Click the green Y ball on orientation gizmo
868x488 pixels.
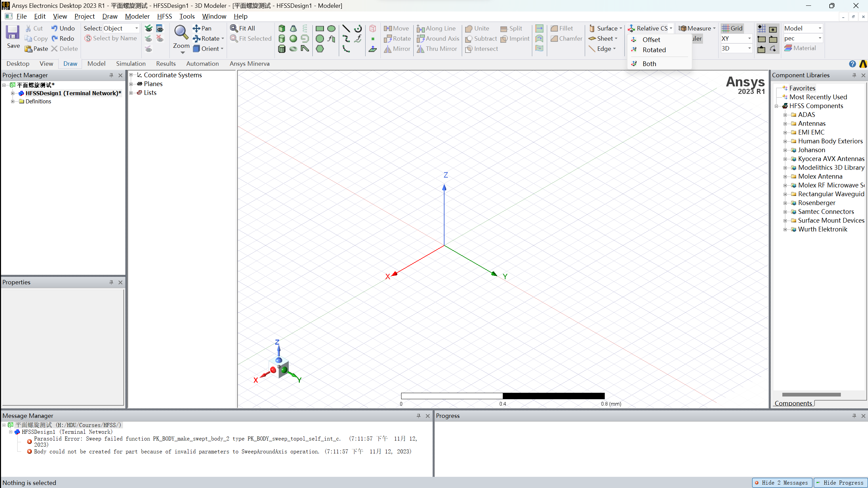tap(284, 370)
